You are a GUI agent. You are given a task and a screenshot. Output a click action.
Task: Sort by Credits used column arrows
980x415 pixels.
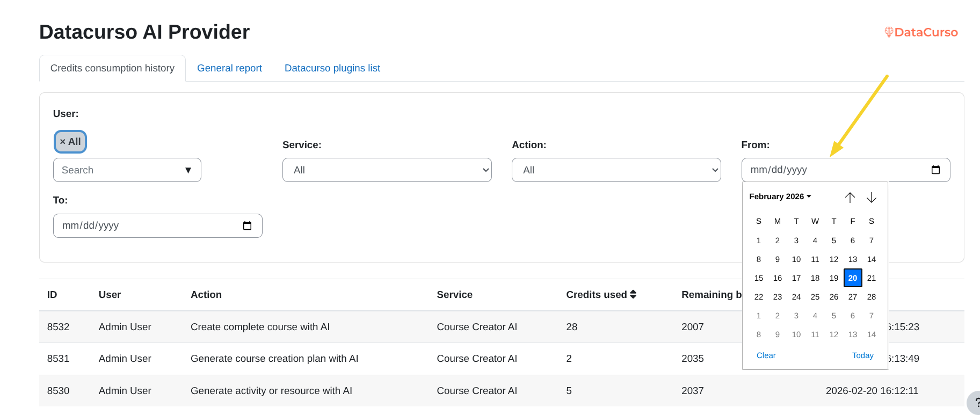click(x=633, y=294)
